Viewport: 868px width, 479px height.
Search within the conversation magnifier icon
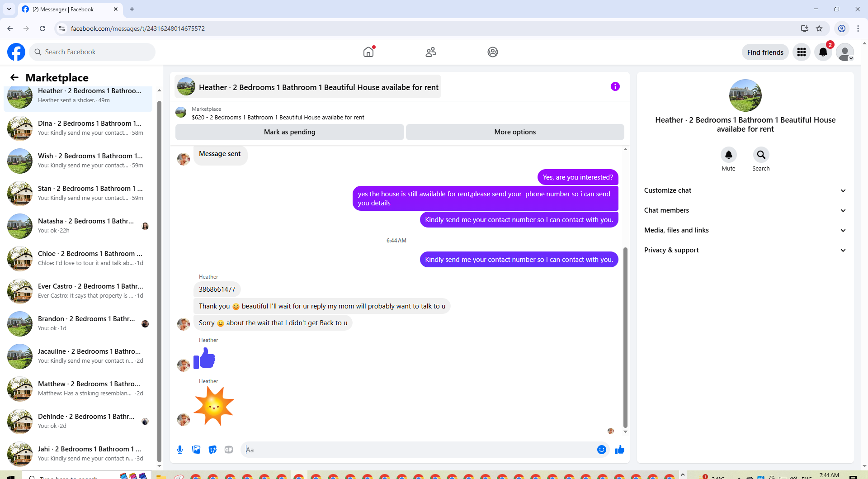click(761, 155)
